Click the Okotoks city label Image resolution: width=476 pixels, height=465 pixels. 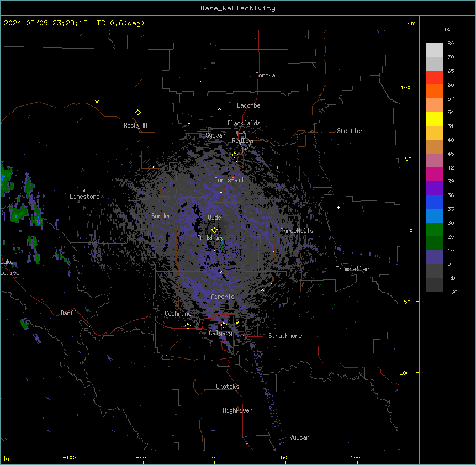pos(228,387)
